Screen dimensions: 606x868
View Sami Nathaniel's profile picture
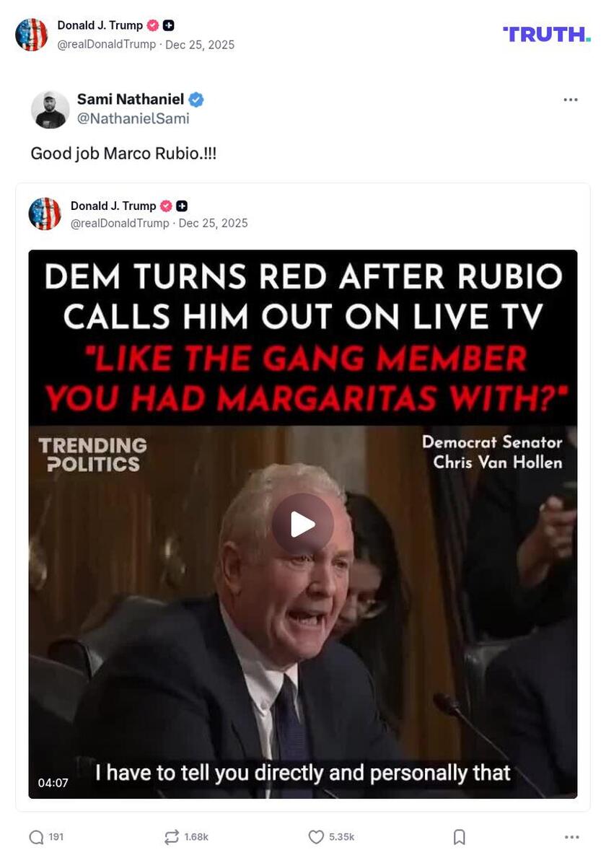50,110
